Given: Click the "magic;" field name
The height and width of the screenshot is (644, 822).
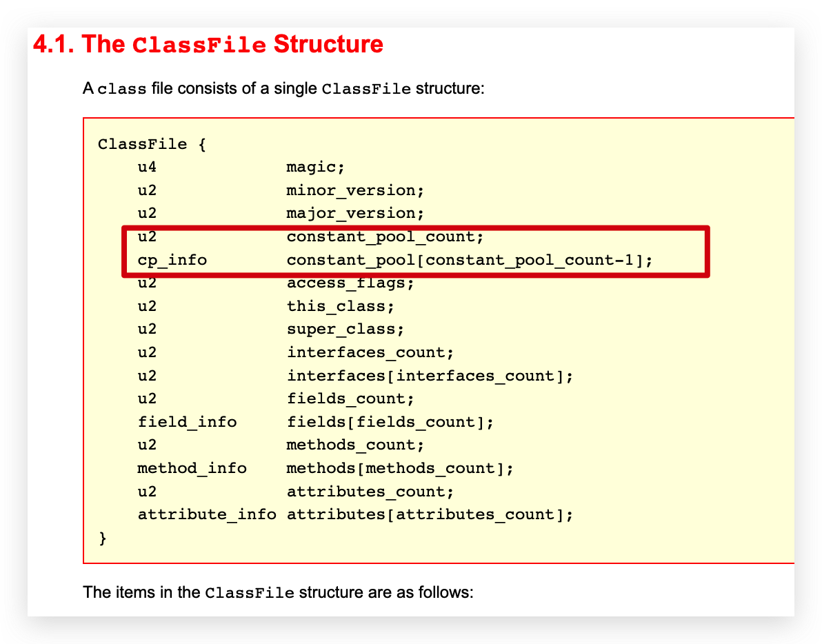Looking at the screenshot, I should pyautogui.click(x=315, y=167).
